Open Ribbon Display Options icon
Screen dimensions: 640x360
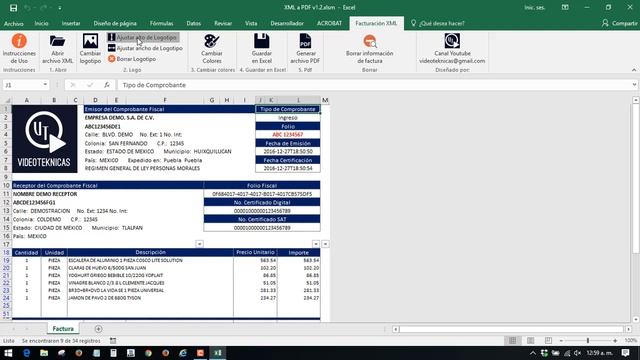565,8
